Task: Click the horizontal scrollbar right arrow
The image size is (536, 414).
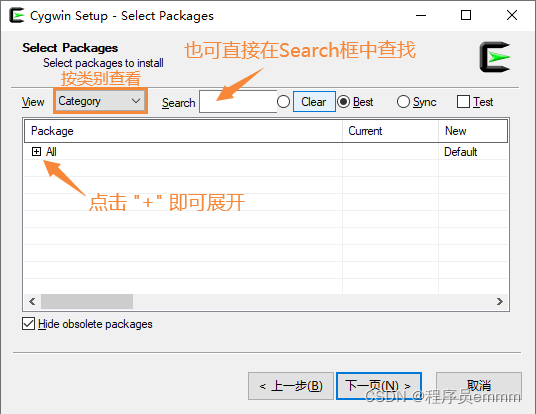Action: coord(499,301)
